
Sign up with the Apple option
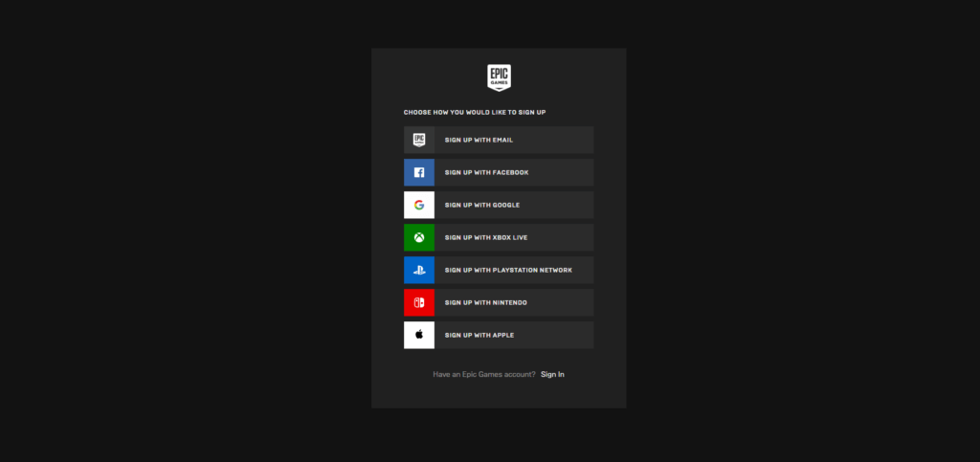[x=499, y=336]
